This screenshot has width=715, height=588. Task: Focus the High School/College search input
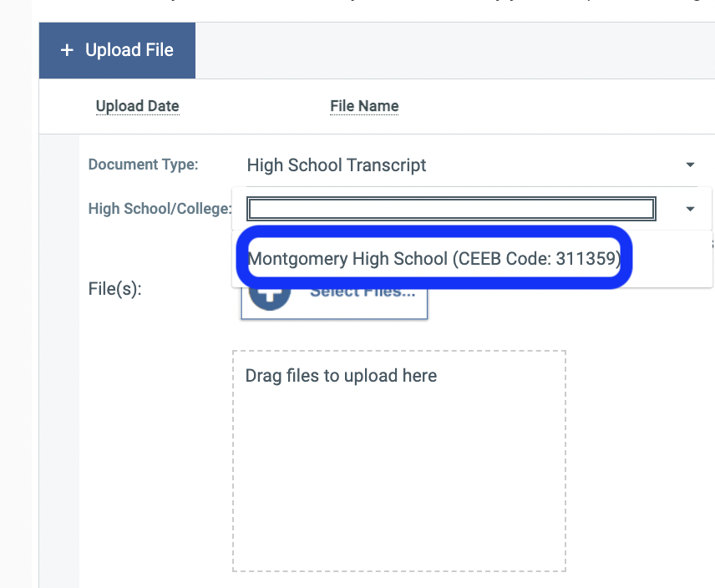(451, 209)
